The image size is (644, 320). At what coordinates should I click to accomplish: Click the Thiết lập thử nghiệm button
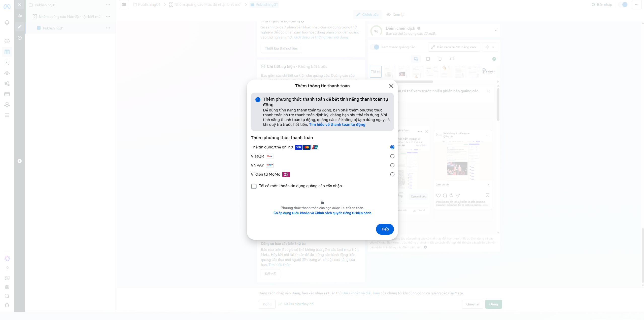coord(281,48)
